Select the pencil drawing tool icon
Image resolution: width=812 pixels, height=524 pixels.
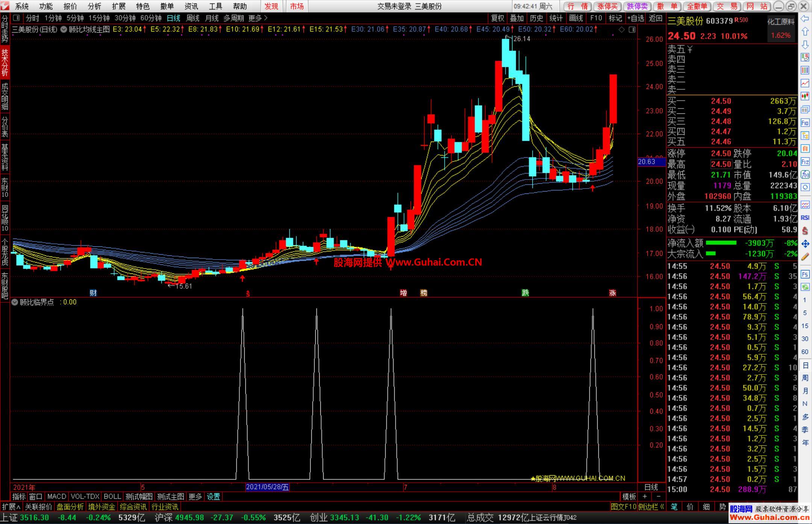point(805,257)
